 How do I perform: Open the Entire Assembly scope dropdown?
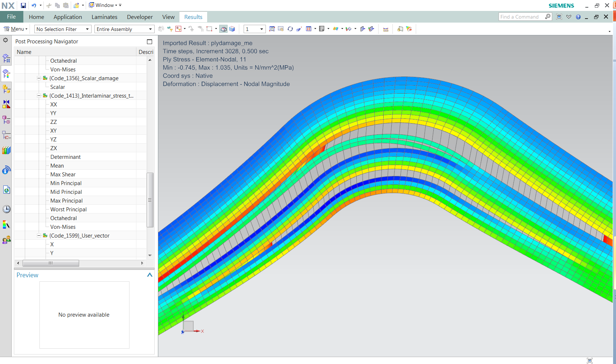tap(124, 29)
